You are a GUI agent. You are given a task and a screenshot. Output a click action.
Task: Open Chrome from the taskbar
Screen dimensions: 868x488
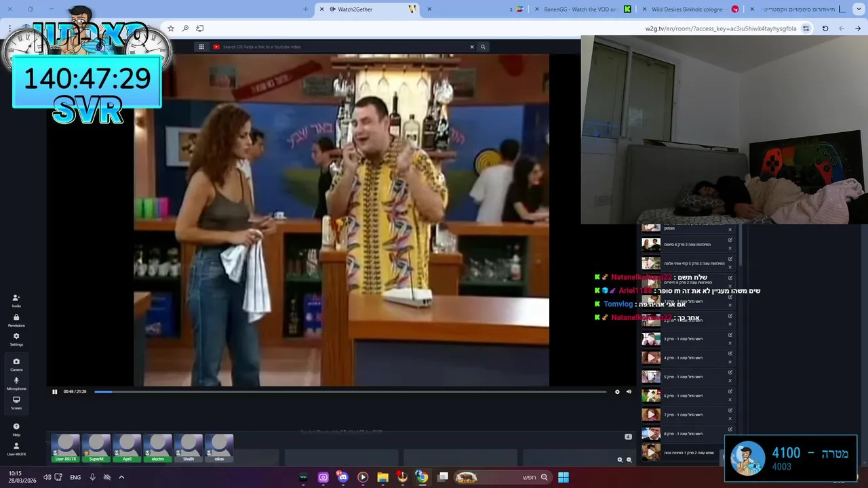pyautogui.click(x=422, y=477)
